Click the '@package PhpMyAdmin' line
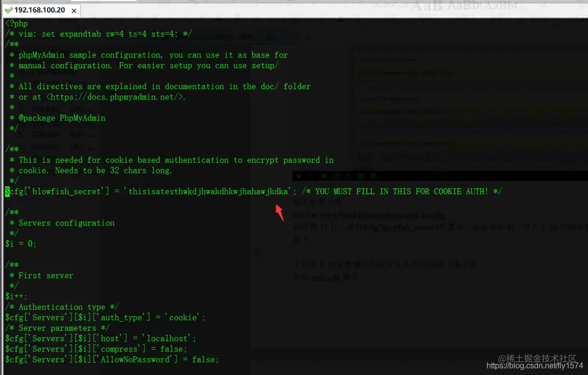The height and width of the screenshot is (375, 588). pyautogui.click(x=57, y=118)
